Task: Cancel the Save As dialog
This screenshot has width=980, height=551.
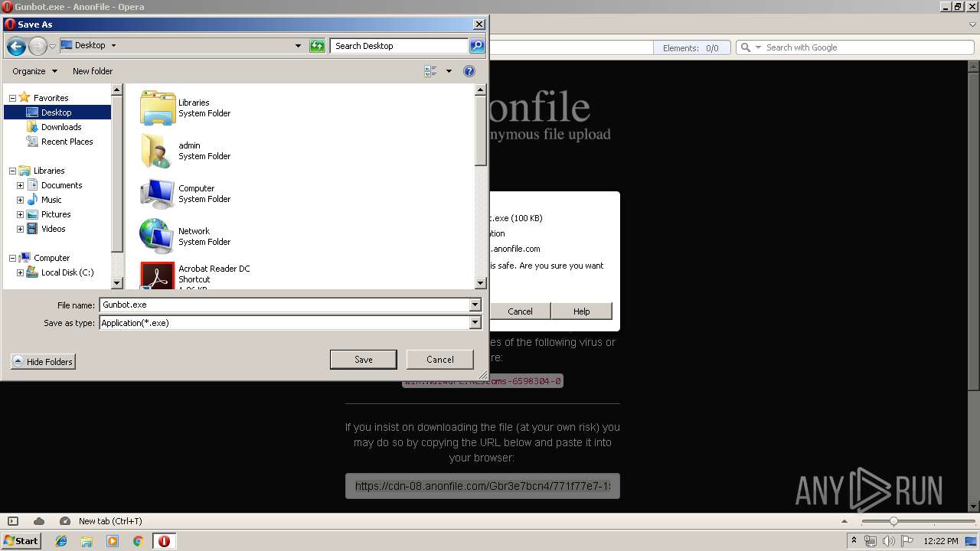Action: point(439,360)
